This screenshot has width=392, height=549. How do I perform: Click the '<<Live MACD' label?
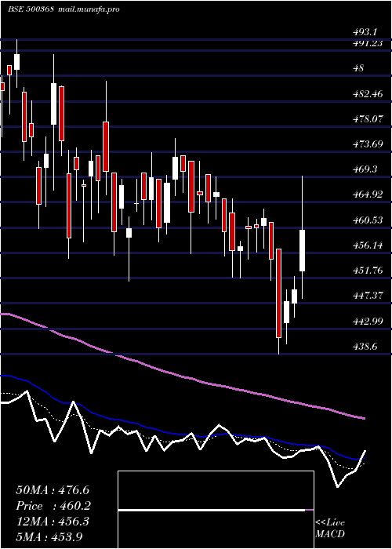330,529
